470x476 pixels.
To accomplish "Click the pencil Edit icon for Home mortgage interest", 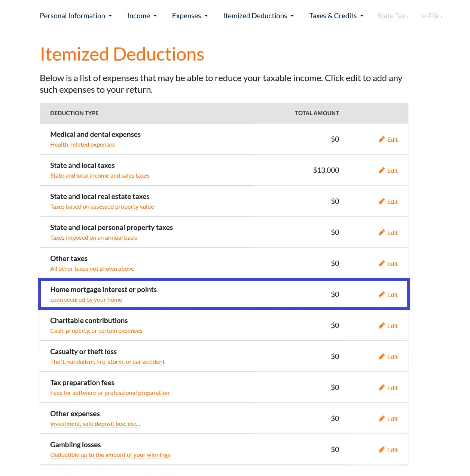I will click(x=382, y=294).
